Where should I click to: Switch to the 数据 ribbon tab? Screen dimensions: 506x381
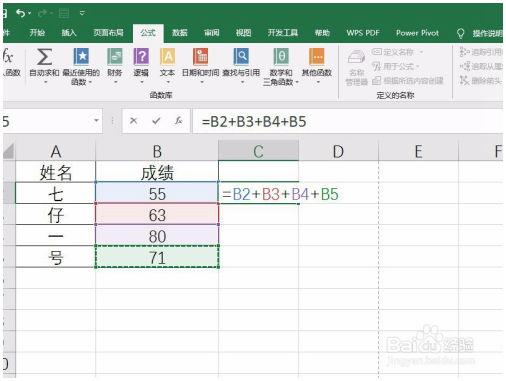(180, 33)
